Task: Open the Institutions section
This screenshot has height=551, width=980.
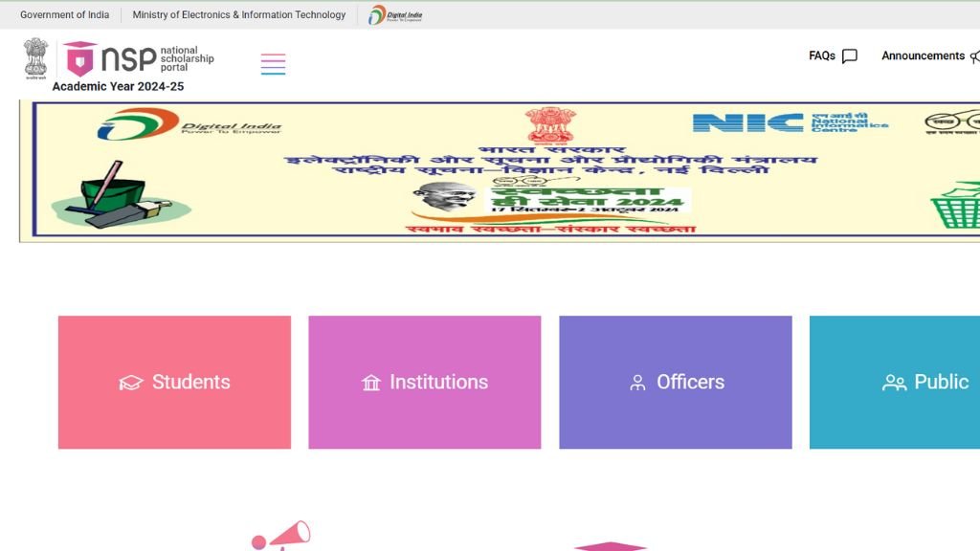Action: tap(424, 383)
